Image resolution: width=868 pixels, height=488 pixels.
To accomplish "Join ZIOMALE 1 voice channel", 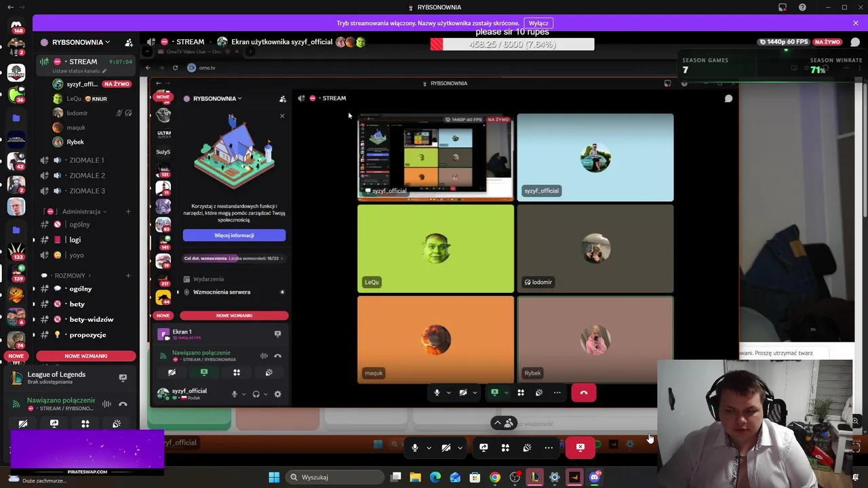I will [x=87, y=160].
